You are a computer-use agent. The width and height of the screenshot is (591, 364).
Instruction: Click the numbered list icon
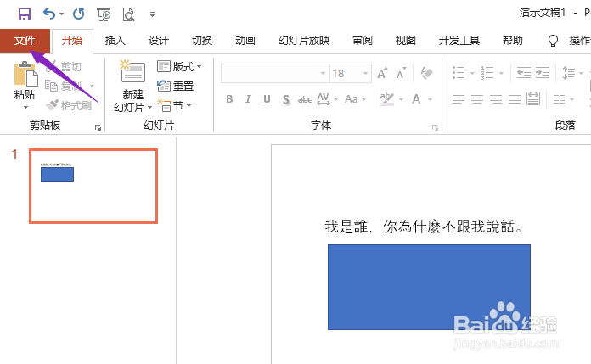(x=487, y=72)
